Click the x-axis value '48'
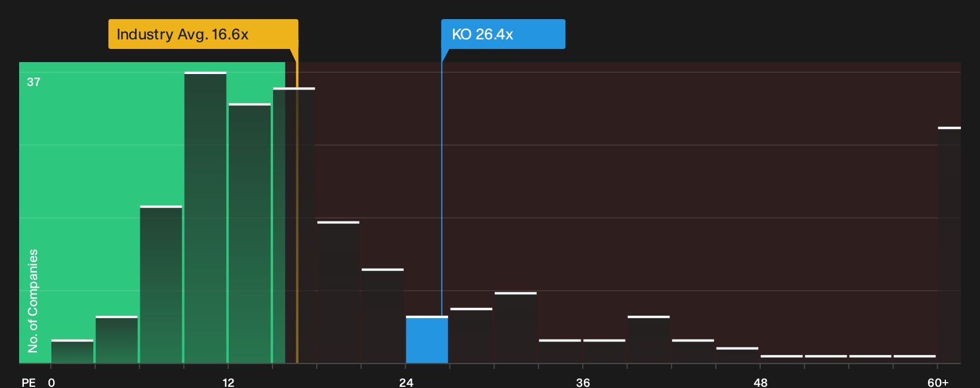 760,383
